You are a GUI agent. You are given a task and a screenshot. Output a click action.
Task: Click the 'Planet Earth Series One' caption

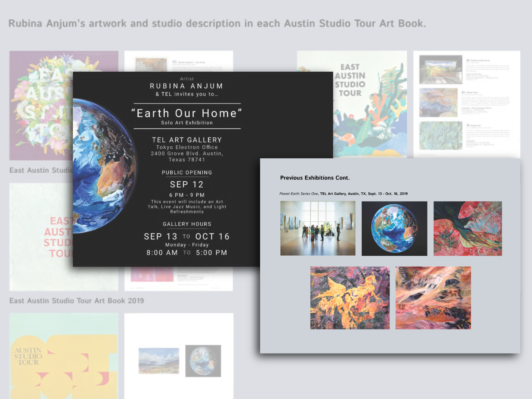[298, 194]
